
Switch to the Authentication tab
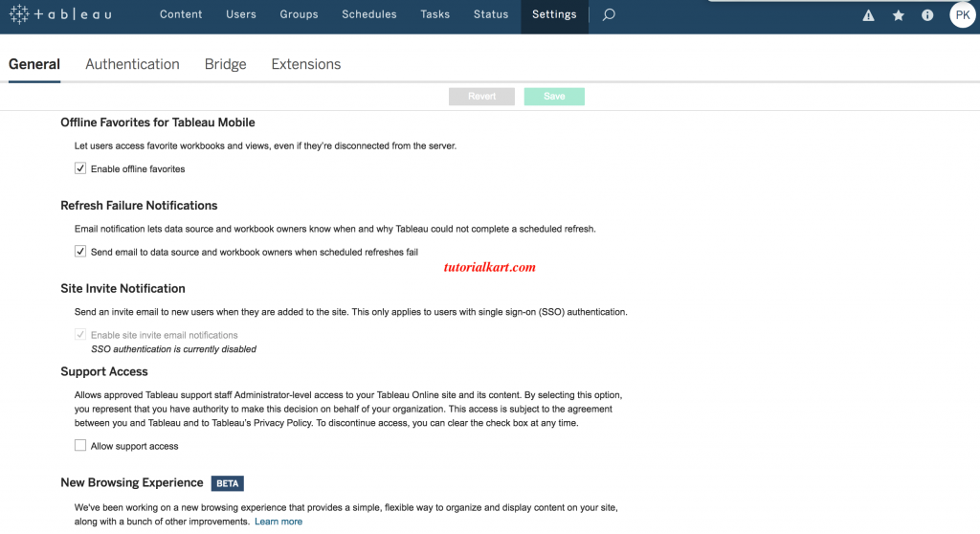(x=132, y=64)
